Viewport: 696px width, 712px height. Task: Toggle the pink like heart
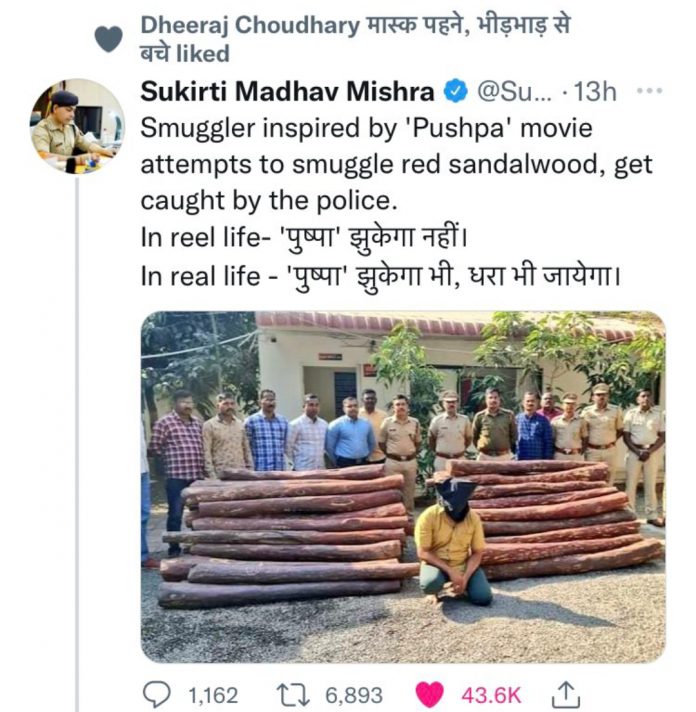click(430, 693)
